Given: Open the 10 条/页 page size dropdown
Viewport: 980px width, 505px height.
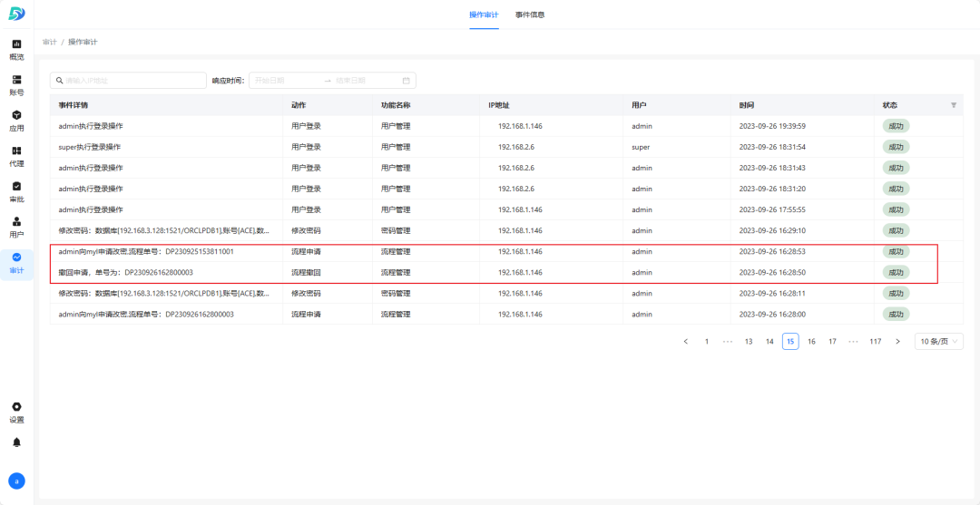Looking at the screenshot, I should click(x=939, y=342).
